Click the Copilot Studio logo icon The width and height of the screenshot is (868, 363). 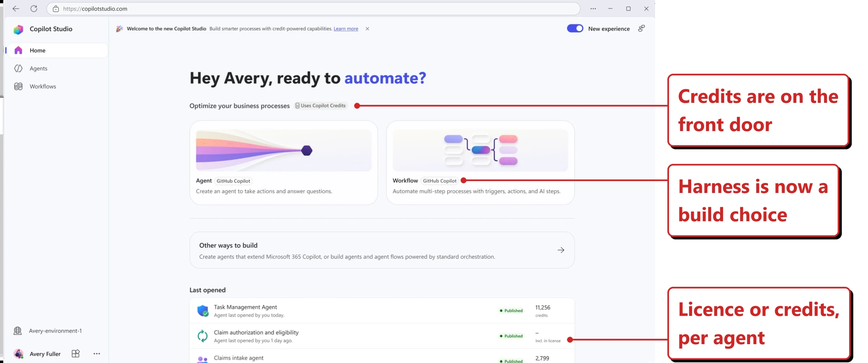[18, 29]
